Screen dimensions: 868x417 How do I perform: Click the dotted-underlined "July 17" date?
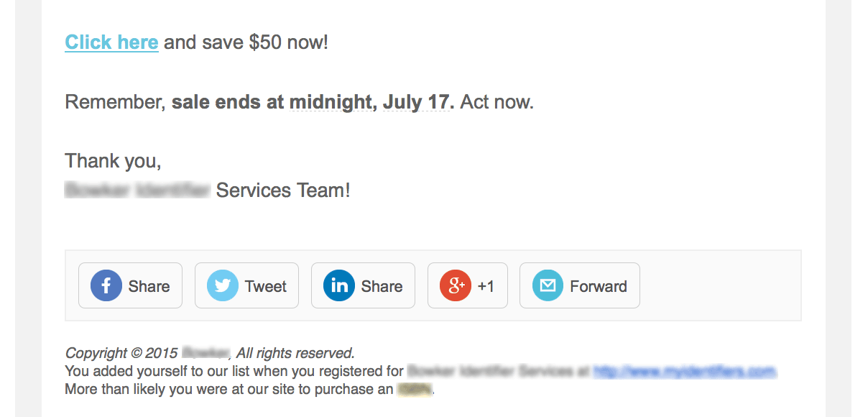point(416,101)
